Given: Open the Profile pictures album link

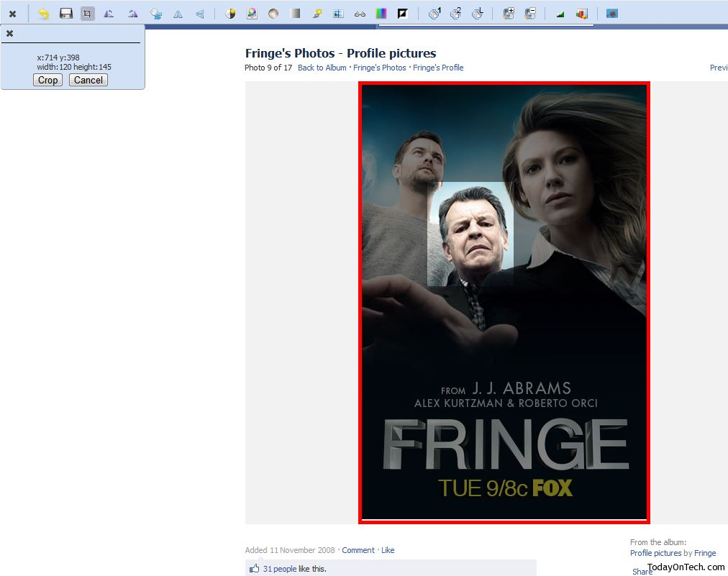Looking at the screenshot, I should coord(655,553).
